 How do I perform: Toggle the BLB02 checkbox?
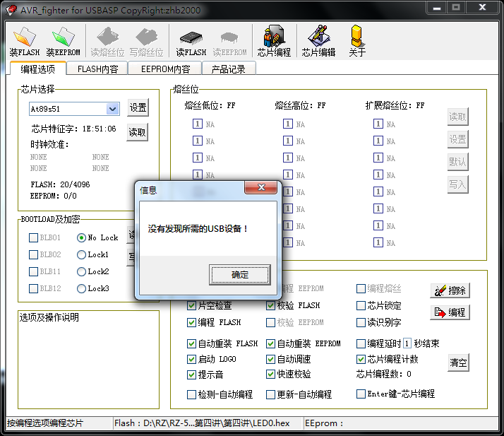point(33,255)
